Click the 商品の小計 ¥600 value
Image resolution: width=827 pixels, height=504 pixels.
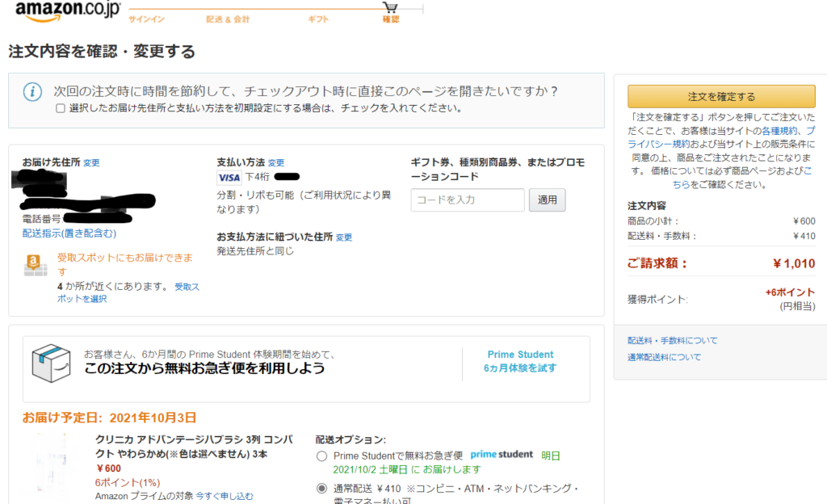pos(804,221)
